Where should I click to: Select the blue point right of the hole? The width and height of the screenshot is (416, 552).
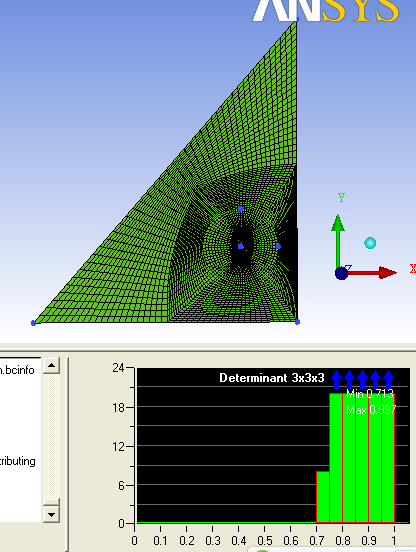point(278,246)
